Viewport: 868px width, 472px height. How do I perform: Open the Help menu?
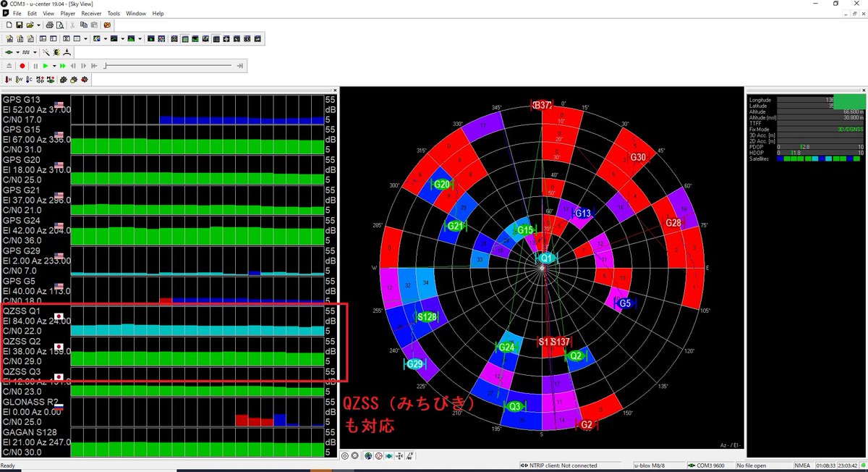(x=158, y=14)
